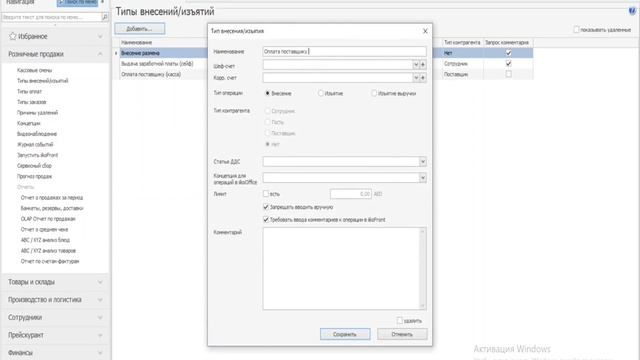
Task: Enable показывать удаленные checkbox
Action: click(x=576, y=29)
